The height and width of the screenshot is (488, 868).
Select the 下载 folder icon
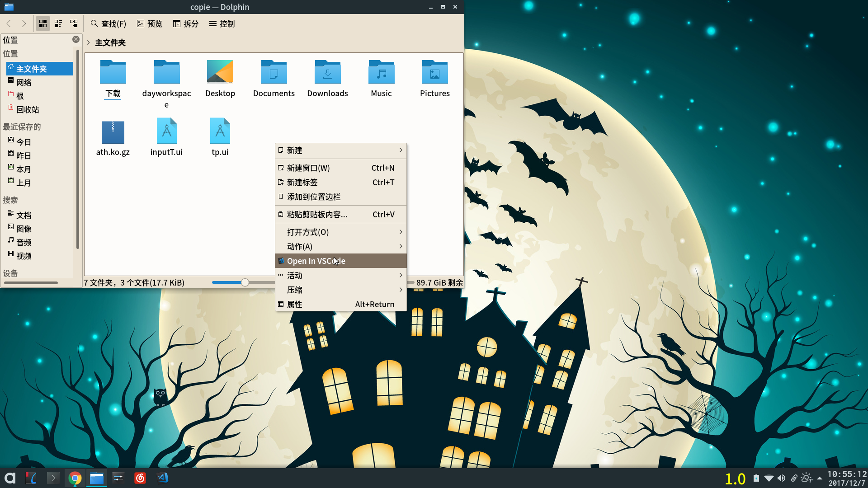point(113,72)
